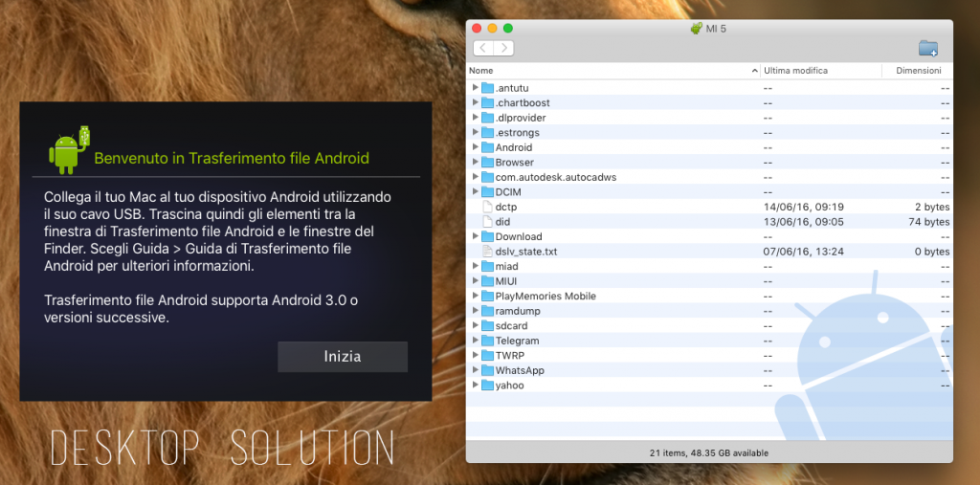Click the Browser folder icon
The width and height of the screenshot is (980, 485).
(487, 162)
